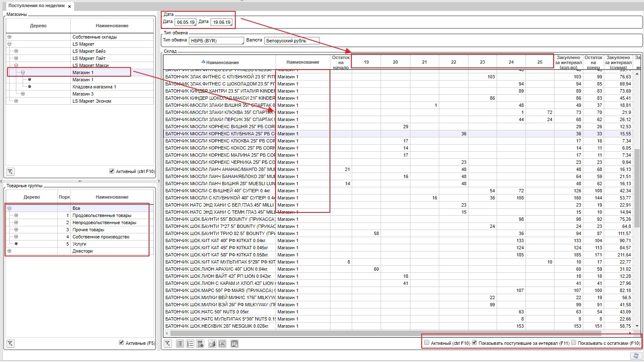This screenshot has height=362, width=644.
Task: Close the 'Поступления по неделям' tab
Action: [x=70, y=7]
